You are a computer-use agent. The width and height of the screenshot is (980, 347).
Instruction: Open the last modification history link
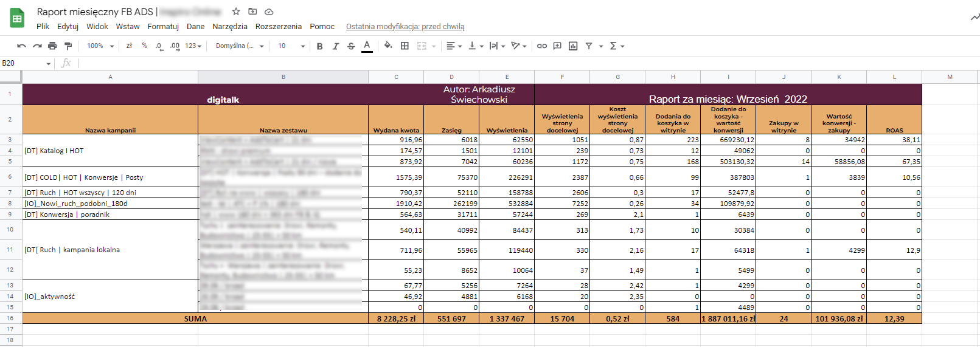(405, 27)
